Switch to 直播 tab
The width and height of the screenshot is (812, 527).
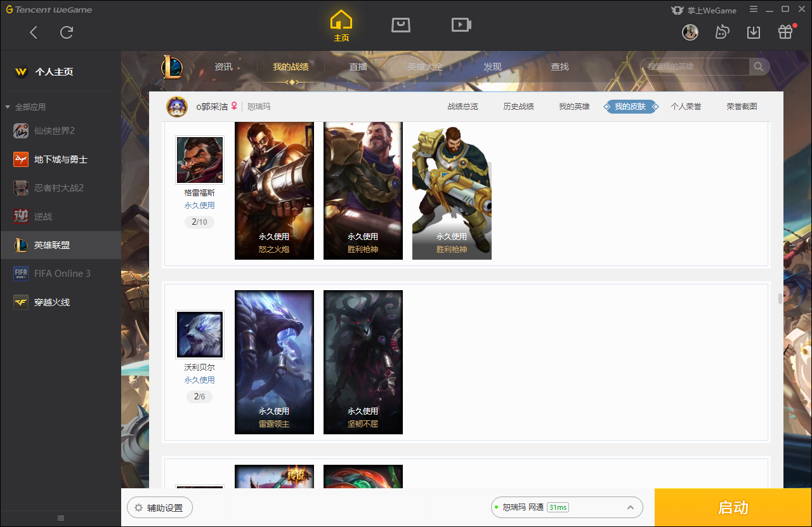point(358,67)
